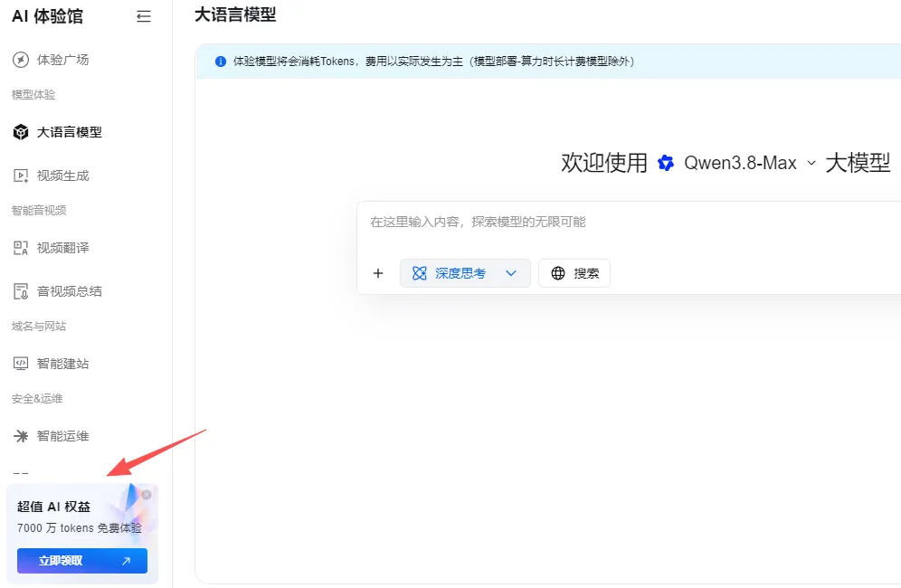Click the 立即领取 button

pos(82,561)
